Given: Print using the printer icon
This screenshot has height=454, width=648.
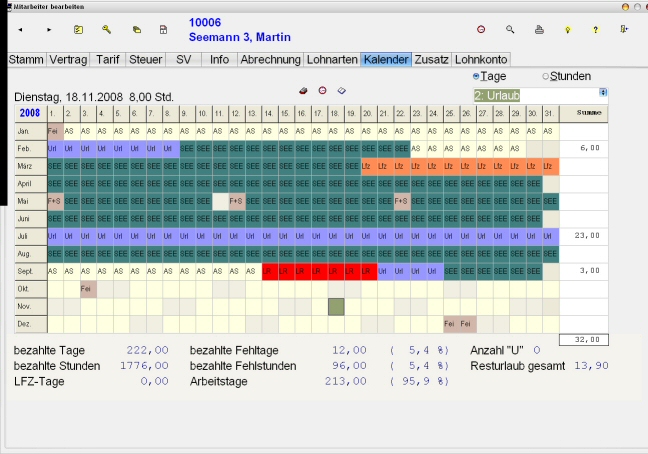Looking at the screenshot, I should pyautogui.click(x=539, y=30).
